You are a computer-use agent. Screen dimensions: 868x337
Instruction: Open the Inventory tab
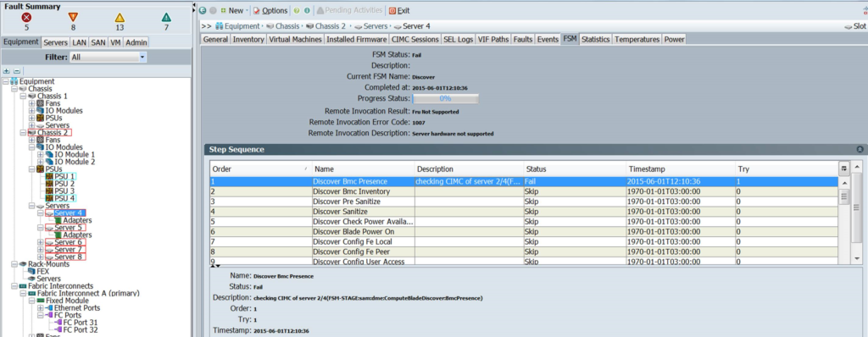tap(248, 39)
